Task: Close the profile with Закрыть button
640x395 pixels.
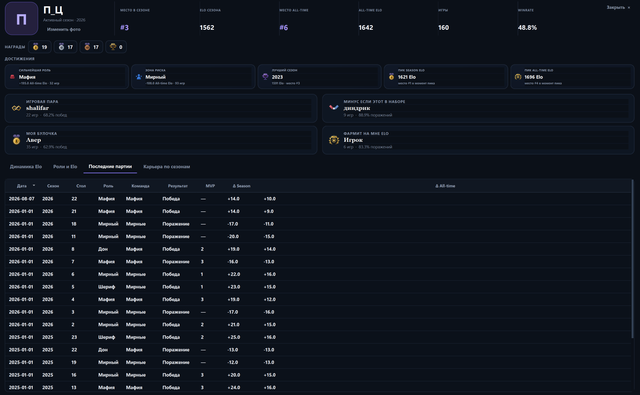Action: point(618,7)
